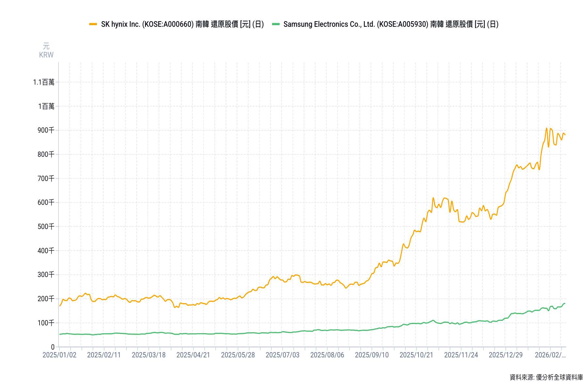Image resolution: width=588 pixels, height=392 pixels.
Task: Click the orange SK hynix legend marker
Action: (93, 24)
